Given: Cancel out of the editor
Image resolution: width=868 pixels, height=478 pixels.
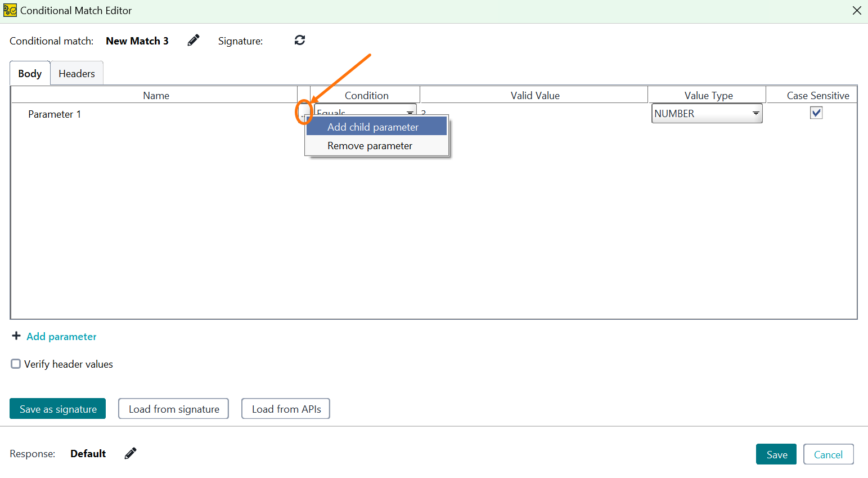Looking at the screenshot, I should click(x=829, y=454).
